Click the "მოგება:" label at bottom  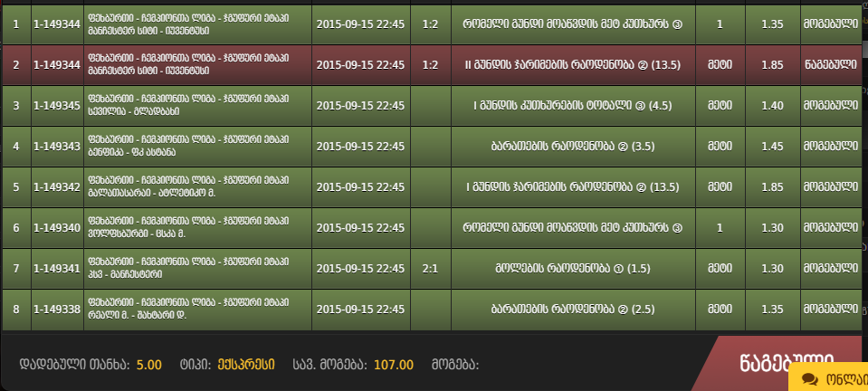click(x=455, y=365)
